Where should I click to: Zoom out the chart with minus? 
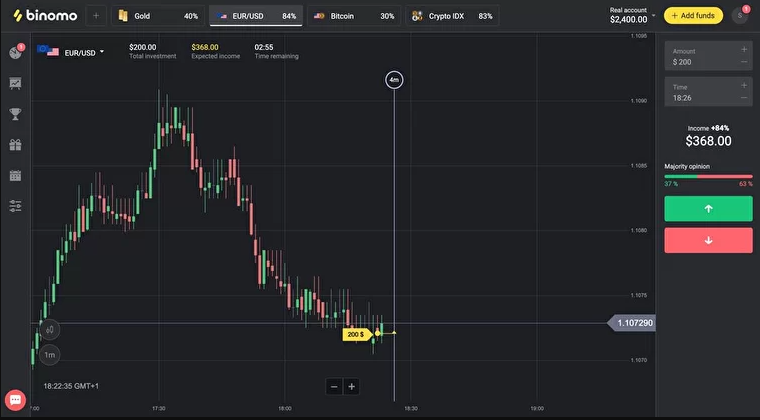point(334,387)
